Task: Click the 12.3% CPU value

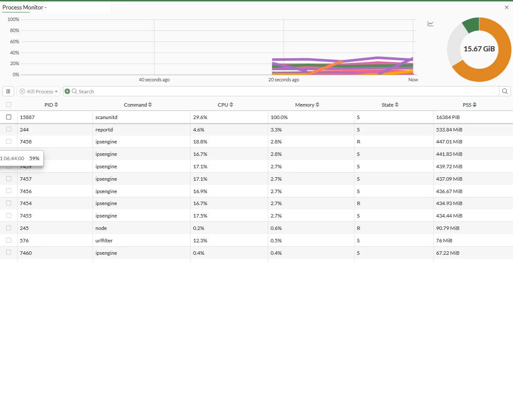Action: pos(200,241)
